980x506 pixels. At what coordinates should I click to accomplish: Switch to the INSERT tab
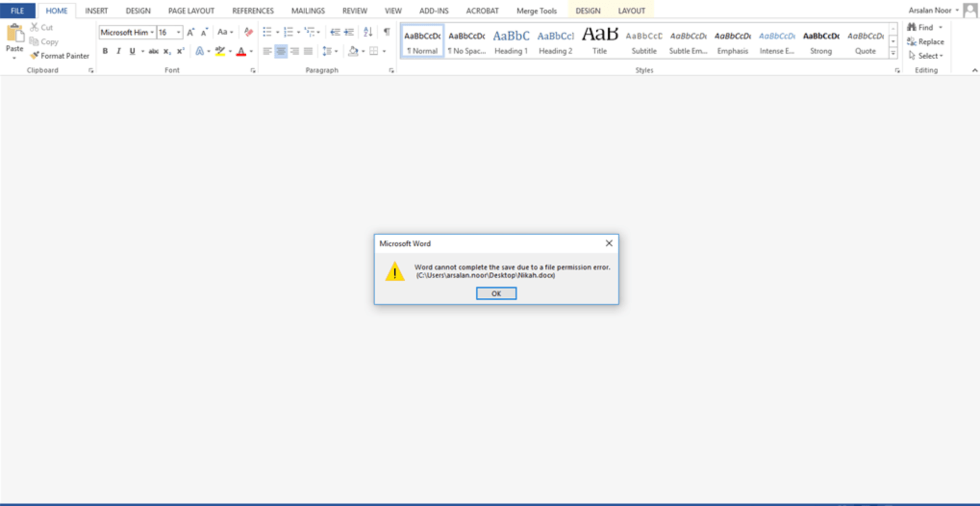pos(96,11)
